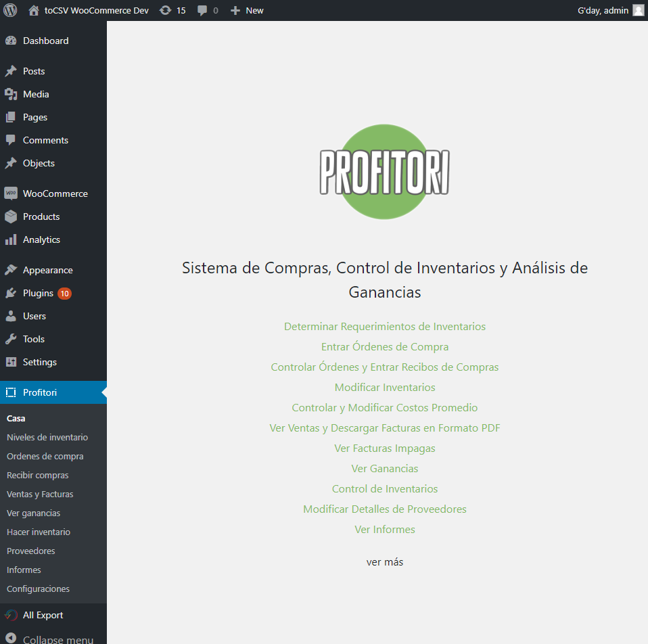Open the WooCommerce menu label

[55, 193]
